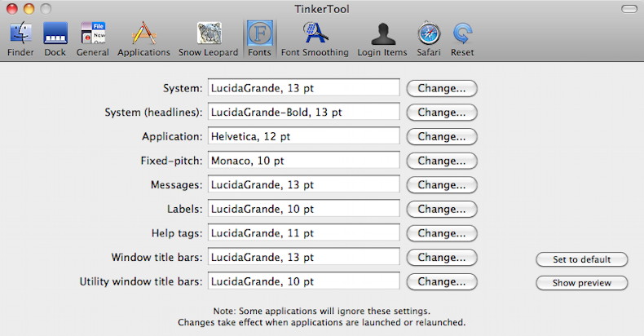
Task: Click the "Note: Some applications will ignore" text
Action: click(321, 311)
